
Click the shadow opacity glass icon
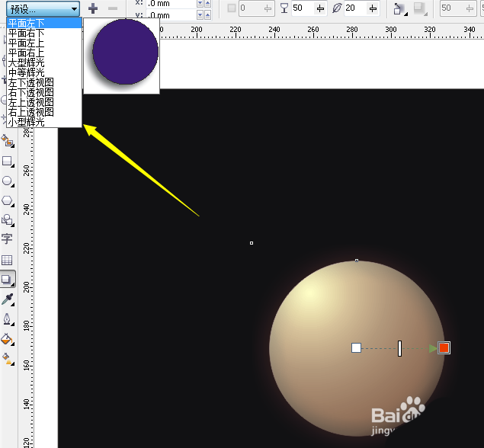point(284,8)
